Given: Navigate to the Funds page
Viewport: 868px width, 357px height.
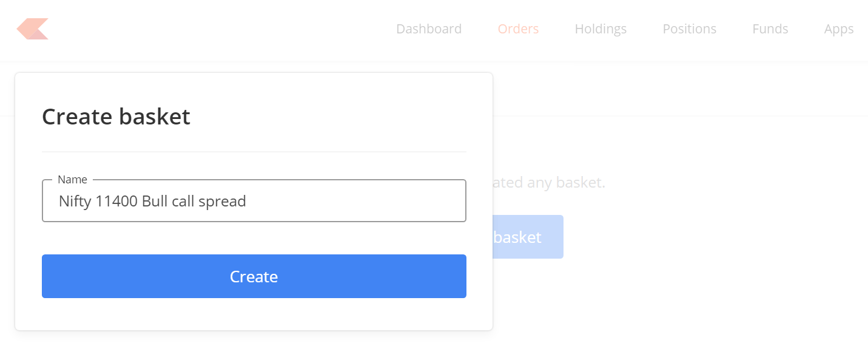Looking at the screenshot, I should [x=770, y=29].
